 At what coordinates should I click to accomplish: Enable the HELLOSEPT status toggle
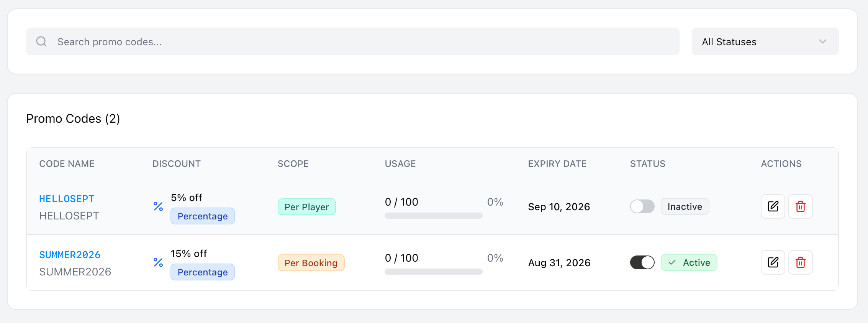coord(642,206)
